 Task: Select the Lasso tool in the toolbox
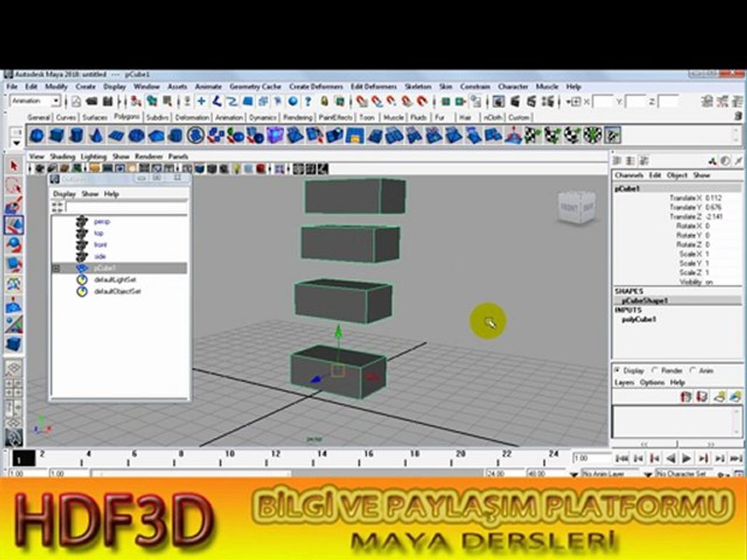point(13,186)
